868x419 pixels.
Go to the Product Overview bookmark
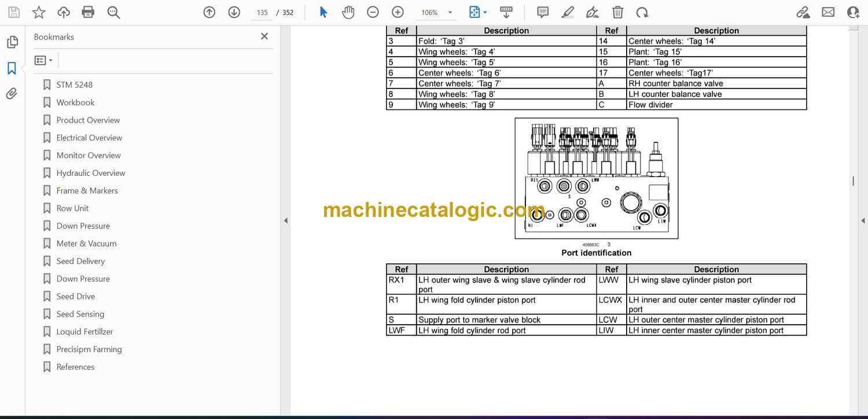tap(88, 120)
